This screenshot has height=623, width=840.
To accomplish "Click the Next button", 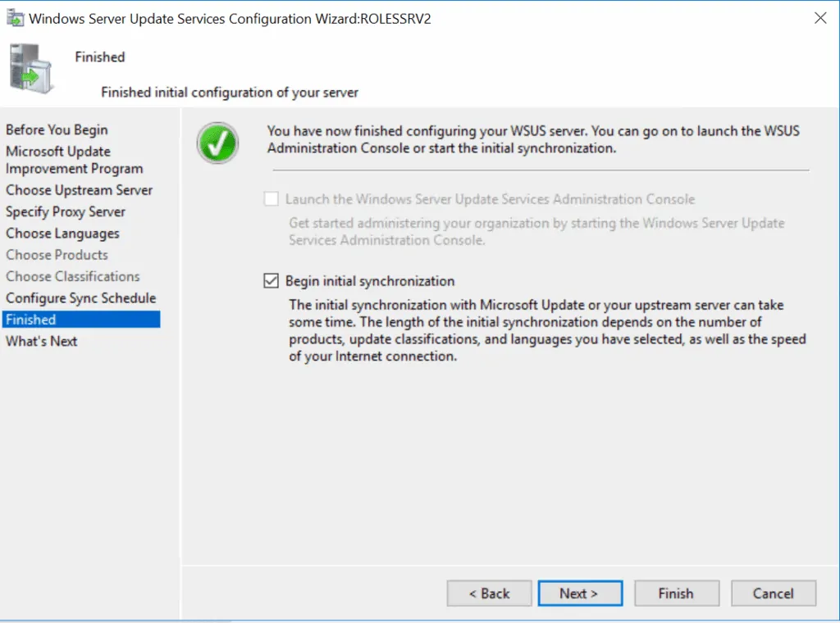I will pos(580,593).
